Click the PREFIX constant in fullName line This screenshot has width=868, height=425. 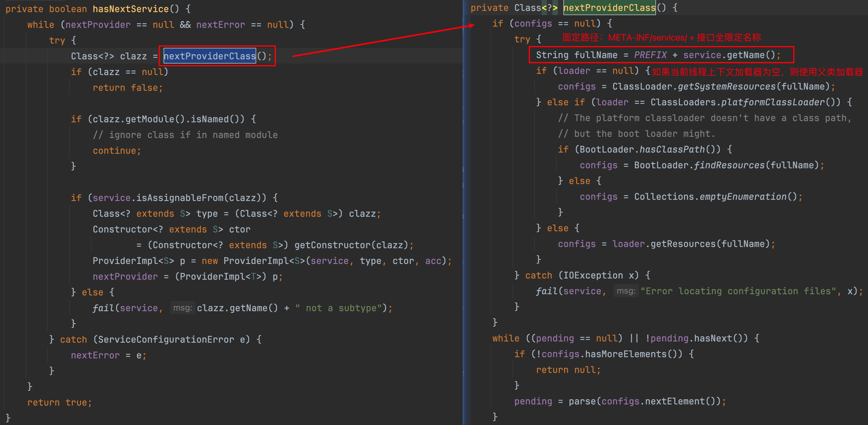coord(650,55)
